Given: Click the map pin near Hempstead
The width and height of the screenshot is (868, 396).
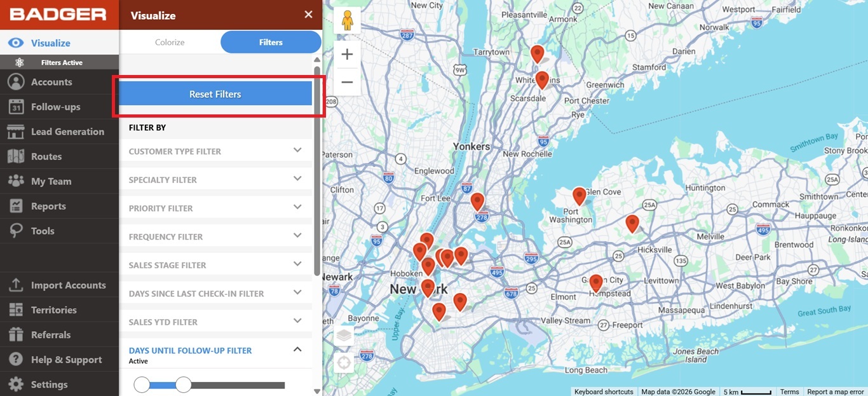Looking at the screenshot, I should (595, 283).
